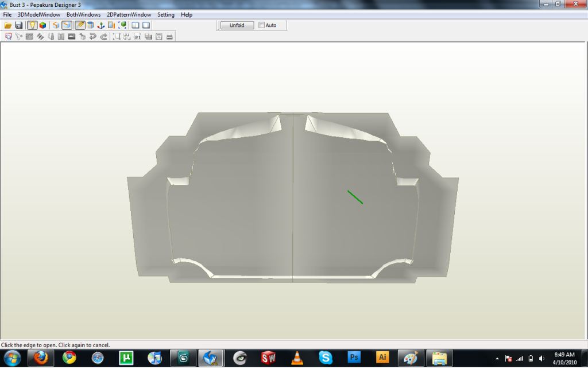
Task: Show both windows with the split layout icon
Action: 136,25
